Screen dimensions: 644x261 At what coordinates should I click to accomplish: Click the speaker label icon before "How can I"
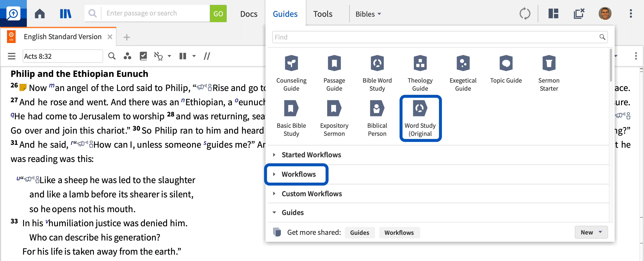85,144
